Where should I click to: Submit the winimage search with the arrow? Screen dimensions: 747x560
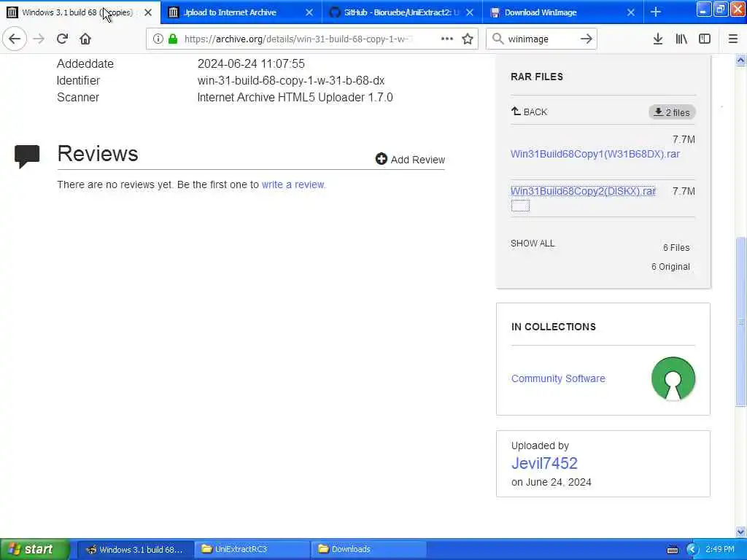coord(587,39)
